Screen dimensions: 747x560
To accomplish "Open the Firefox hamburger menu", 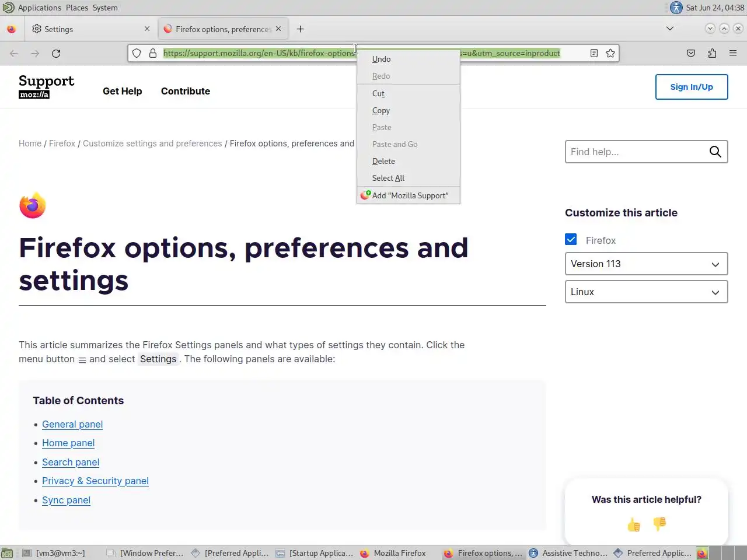I will pos(733,53).
